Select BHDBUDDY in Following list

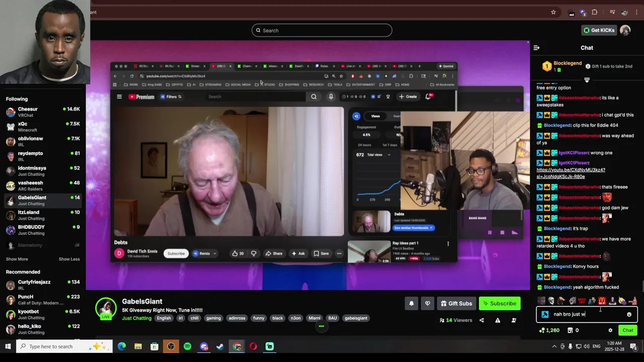pos(43,230)
